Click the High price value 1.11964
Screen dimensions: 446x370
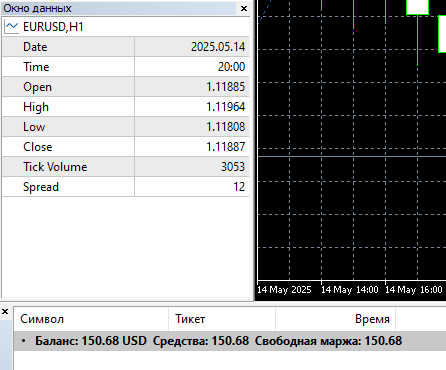tap(225, 107)
